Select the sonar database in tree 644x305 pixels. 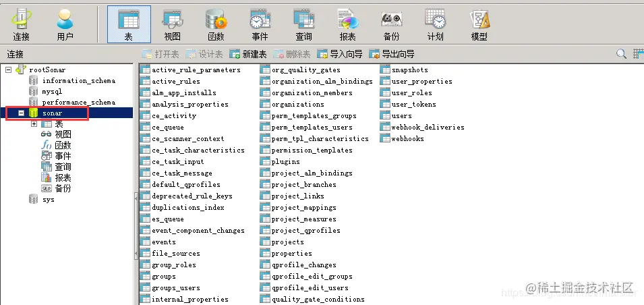[52, 113]
